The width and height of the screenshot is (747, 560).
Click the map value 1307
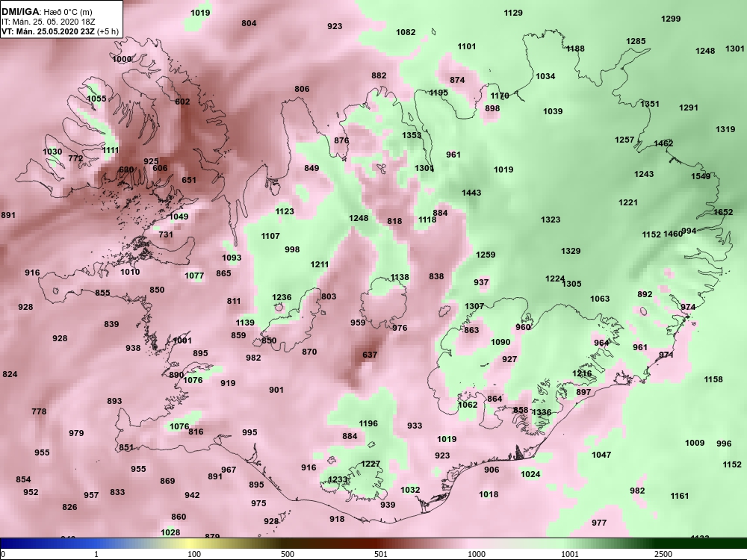point(474,306)
